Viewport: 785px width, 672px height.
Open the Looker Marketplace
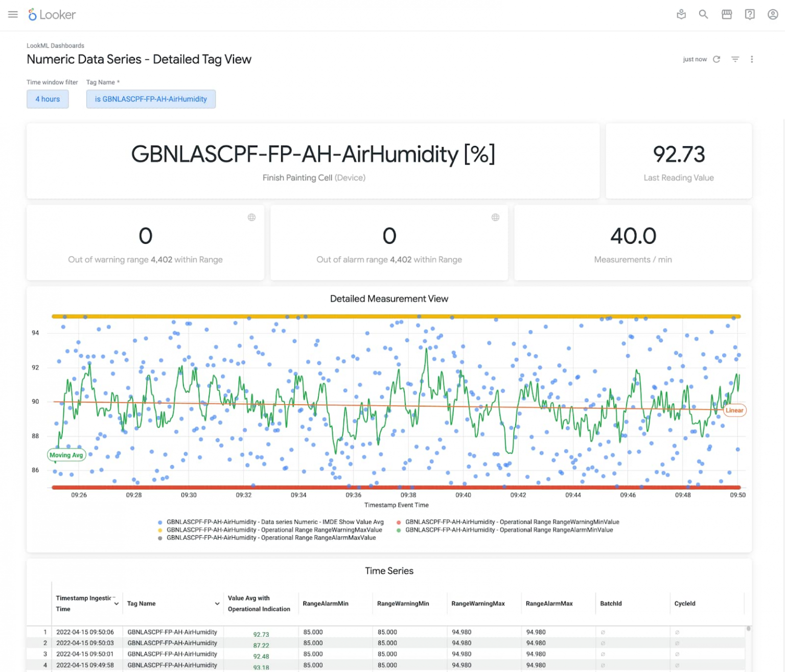(727, 14)
